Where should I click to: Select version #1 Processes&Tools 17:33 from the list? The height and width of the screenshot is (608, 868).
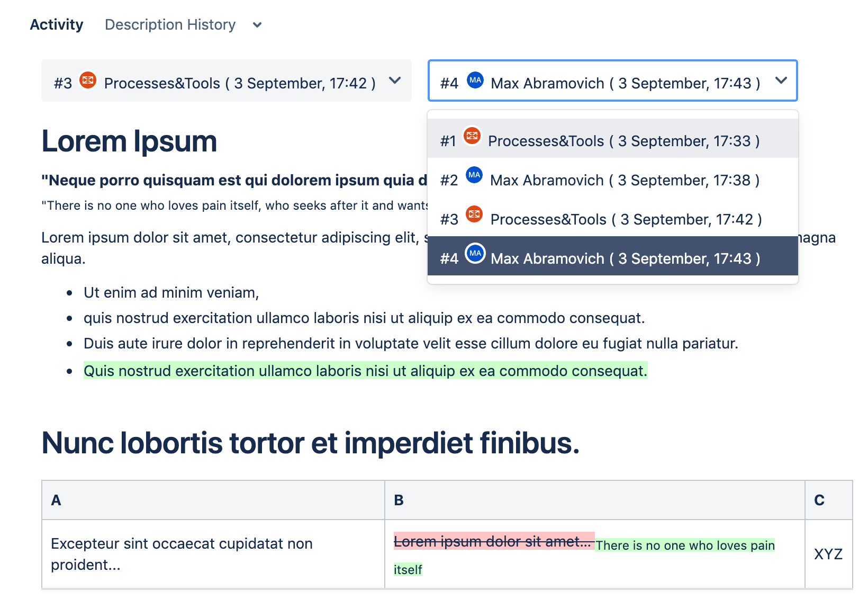[613, 138]
